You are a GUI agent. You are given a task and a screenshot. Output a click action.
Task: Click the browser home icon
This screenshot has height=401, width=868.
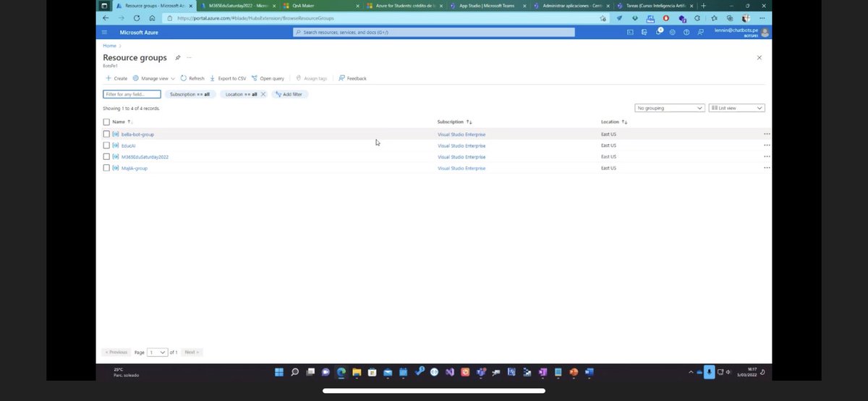point(152,18)
